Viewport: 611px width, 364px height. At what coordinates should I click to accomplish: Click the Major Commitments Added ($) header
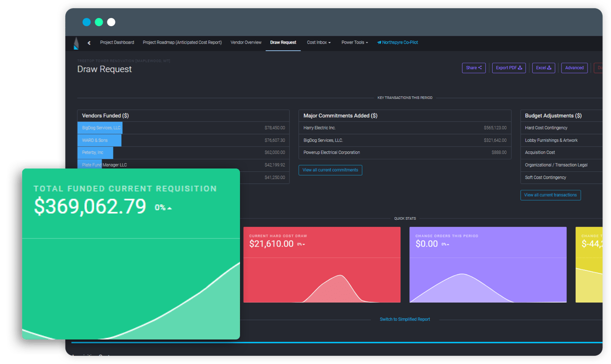pos(340,116)
